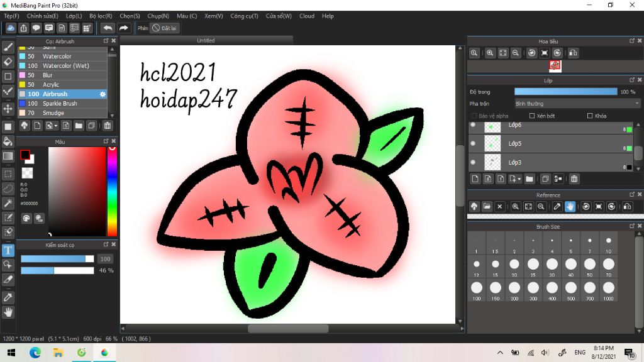Click the Đặt lại reset button
Image resolution: width=644 pixels, height=362 pixels.
click(165, 28)
